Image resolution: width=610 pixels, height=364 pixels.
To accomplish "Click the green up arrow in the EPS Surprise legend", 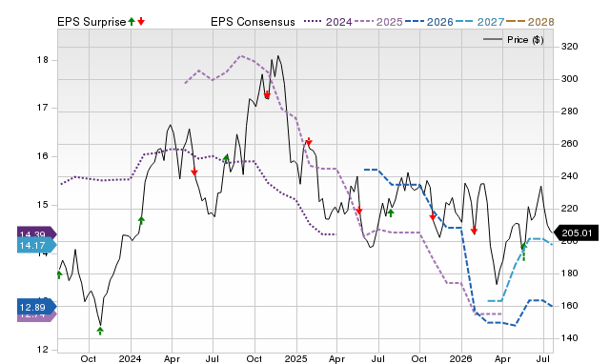I will point(132,21).
